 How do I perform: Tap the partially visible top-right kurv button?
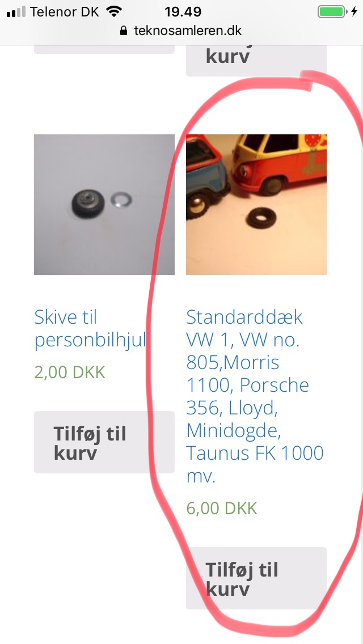pyautogui.click(x=256, y=60)
